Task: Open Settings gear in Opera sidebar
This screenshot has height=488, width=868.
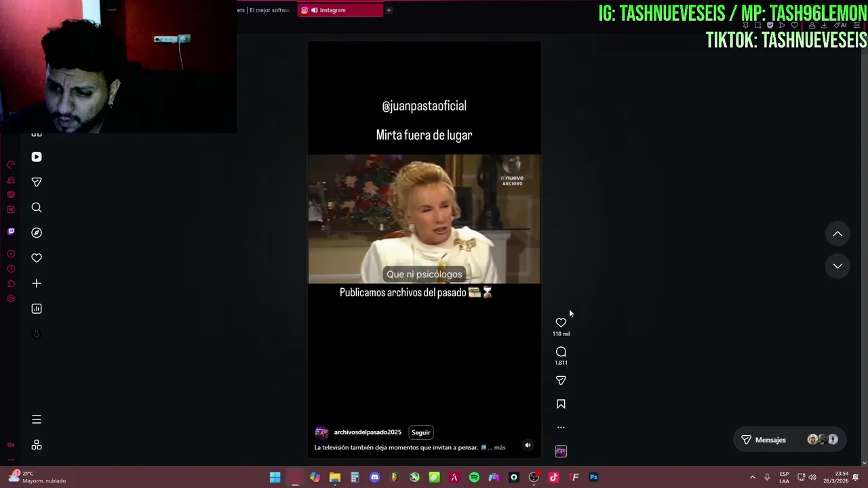Action: click(11, 298)
